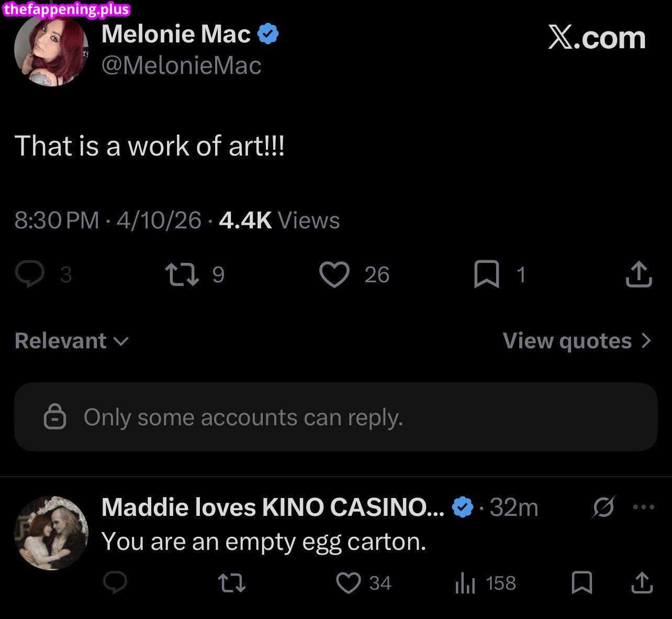Share Melonie Mac's tweet
Image resolution: width=672 pixels, height=619 pixels.
[637, 274]
